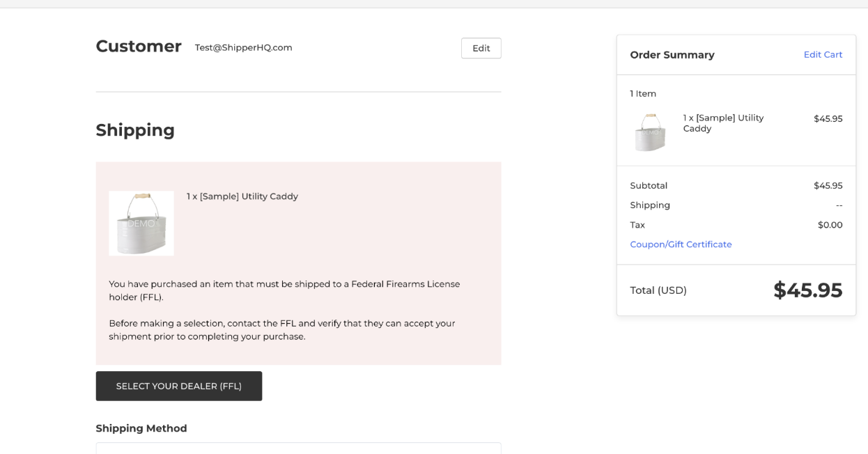Click the Order Summary heading
The width and height of the screenshot is (868, 454).
click(x=672, y=55)
